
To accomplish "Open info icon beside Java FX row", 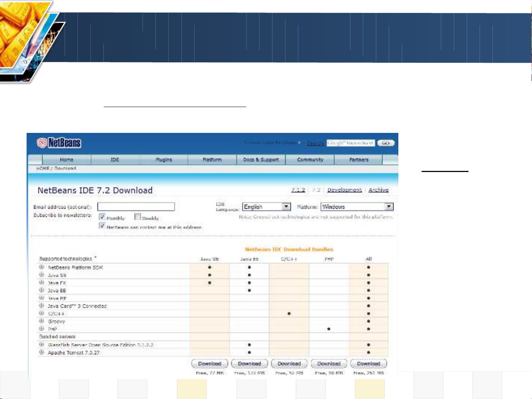I will 42,282.
